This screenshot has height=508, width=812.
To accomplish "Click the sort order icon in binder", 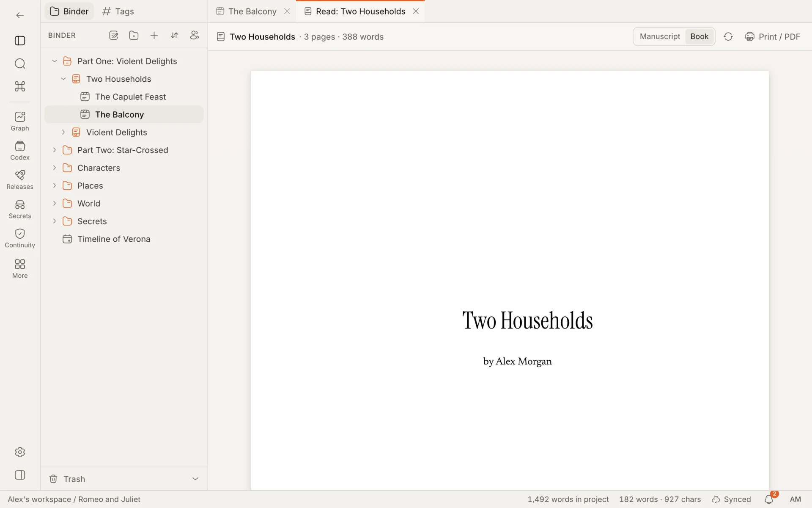I will 174,36.
